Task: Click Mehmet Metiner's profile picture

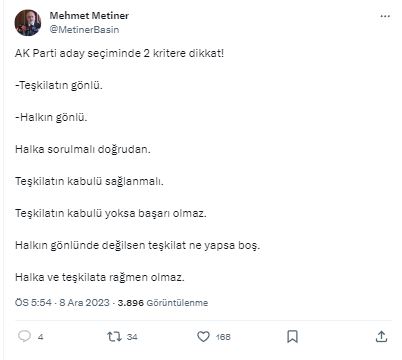Action: coord(28,23)
